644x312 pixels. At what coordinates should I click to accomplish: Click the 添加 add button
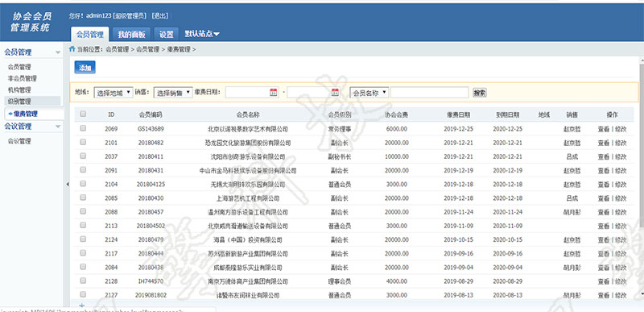tap(85, 68)
